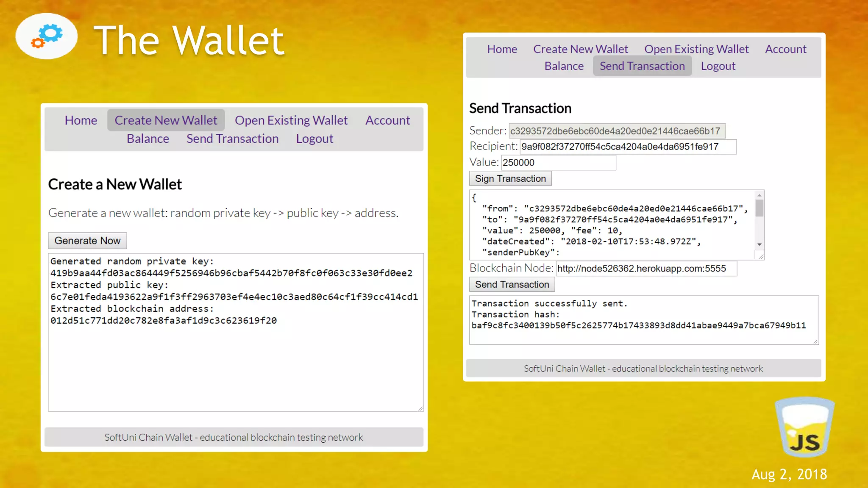Click the Send Transaction submit button

click(x=512, y=284)
